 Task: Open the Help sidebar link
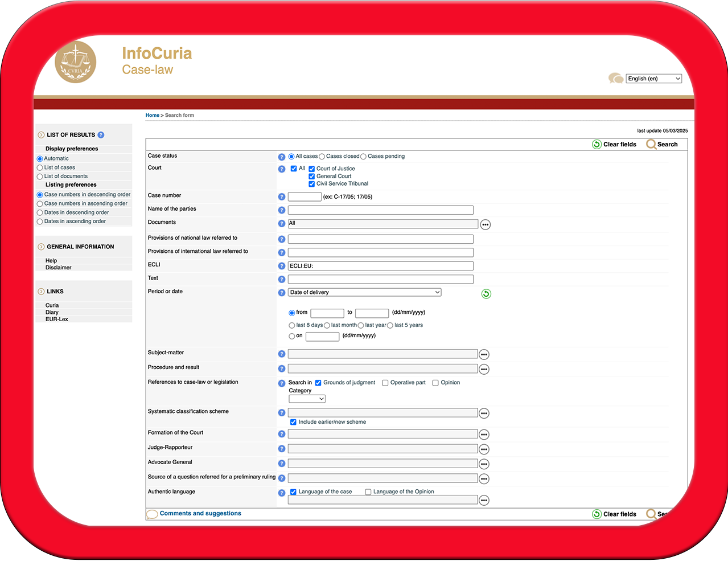tap(51, 261)
